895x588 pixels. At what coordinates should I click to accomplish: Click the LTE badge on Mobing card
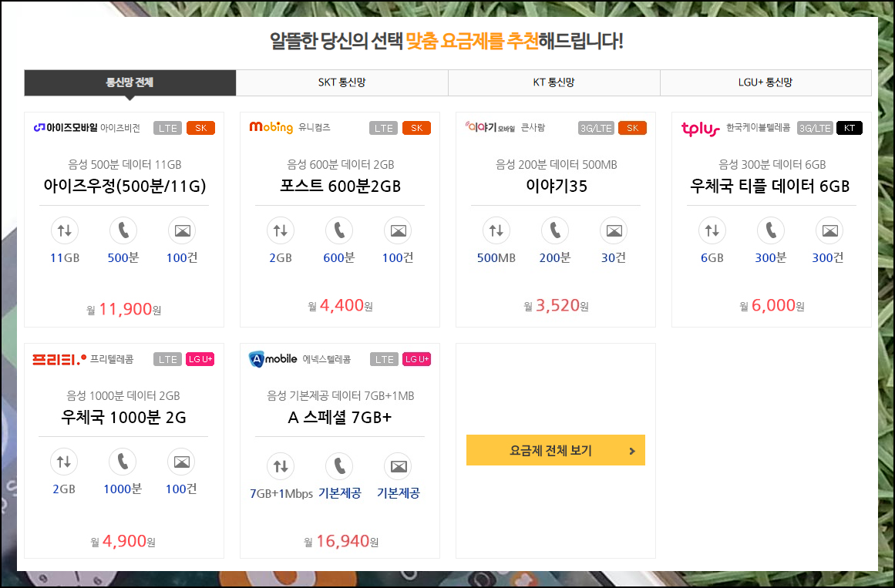(x=384, y=128)
